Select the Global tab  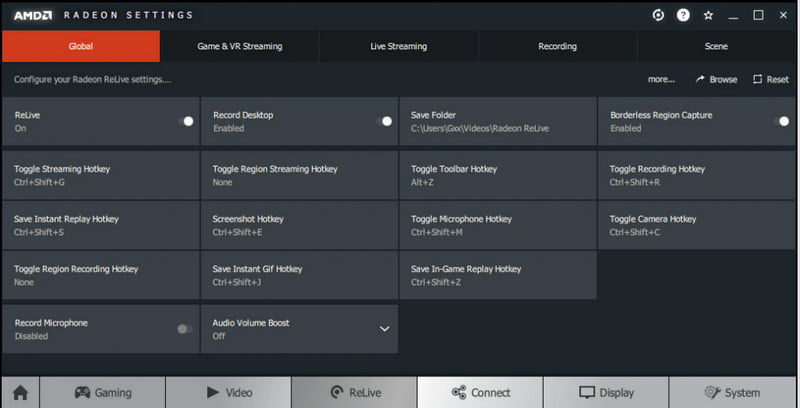click(81, 46)
